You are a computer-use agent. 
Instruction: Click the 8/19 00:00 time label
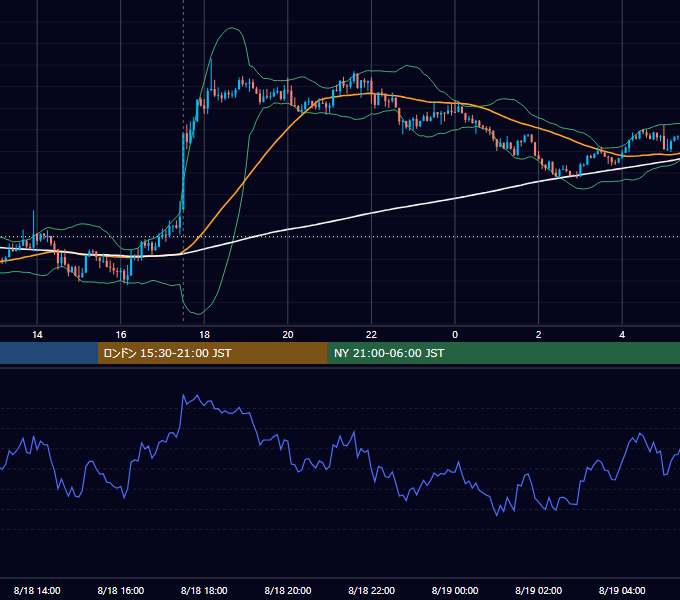coord(455,590)
